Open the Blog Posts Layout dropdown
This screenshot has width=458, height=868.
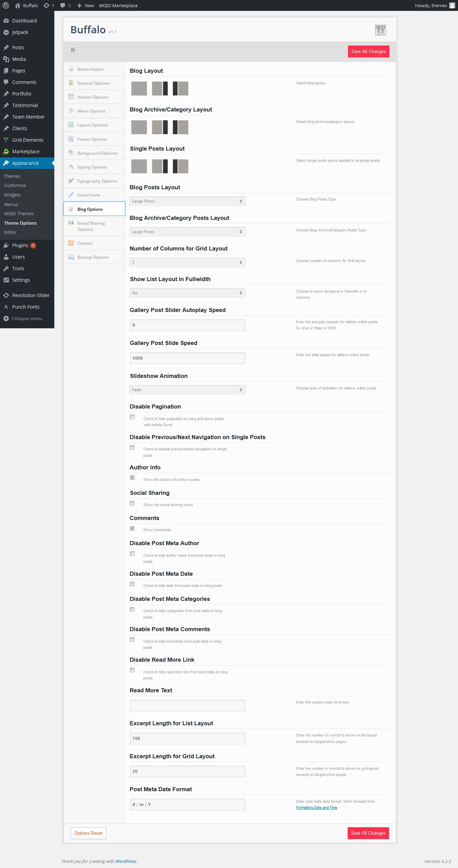(188, 201)
